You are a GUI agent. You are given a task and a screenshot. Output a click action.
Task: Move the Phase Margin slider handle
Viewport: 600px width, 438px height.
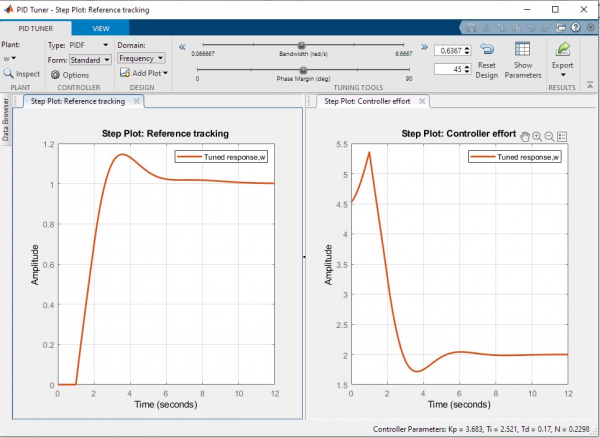pos(303,70)
